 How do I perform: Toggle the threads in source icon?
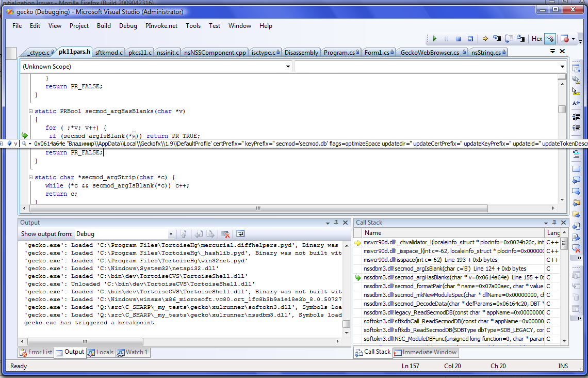click(550, 39)
